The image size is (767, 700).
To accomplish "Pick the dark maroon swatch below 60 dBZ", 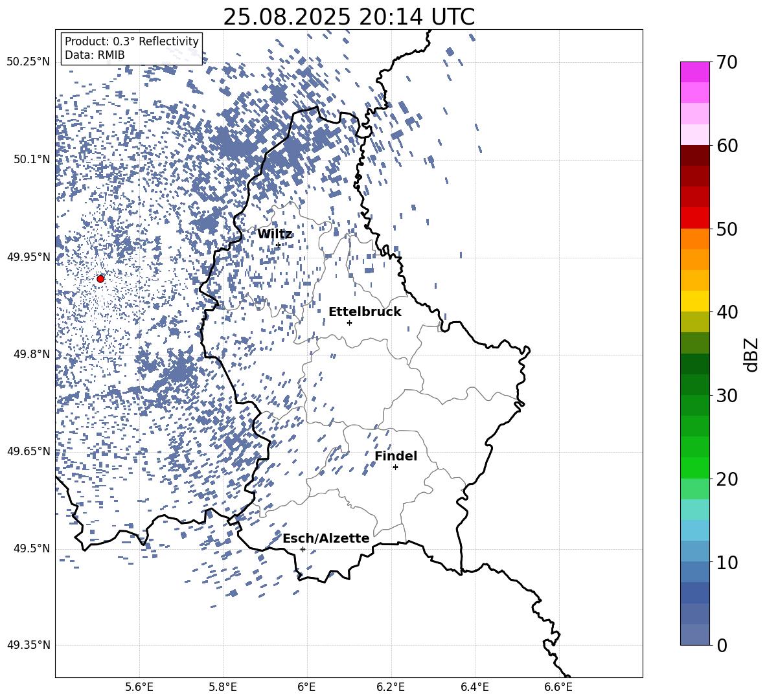I will pyautogui.click(x=694, y=155).
